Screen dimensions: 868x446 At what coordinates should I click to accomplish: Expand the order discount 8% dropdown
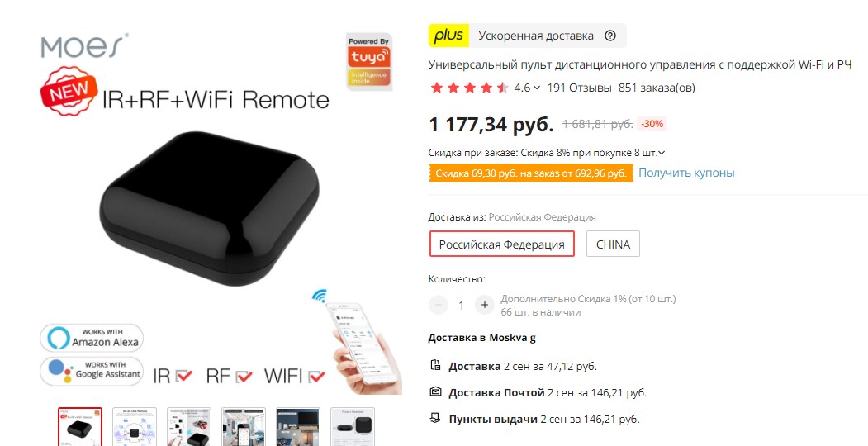(x=661, y=154)
